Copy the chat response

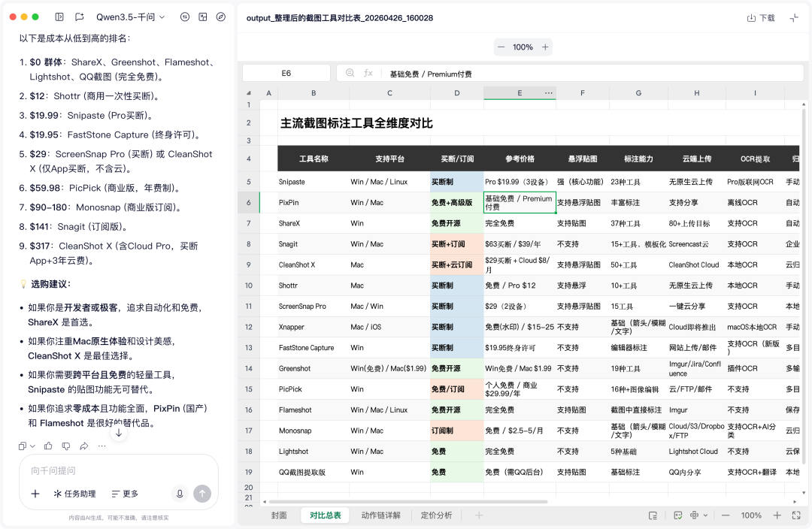pyautogui.click(x=23, y=446)
